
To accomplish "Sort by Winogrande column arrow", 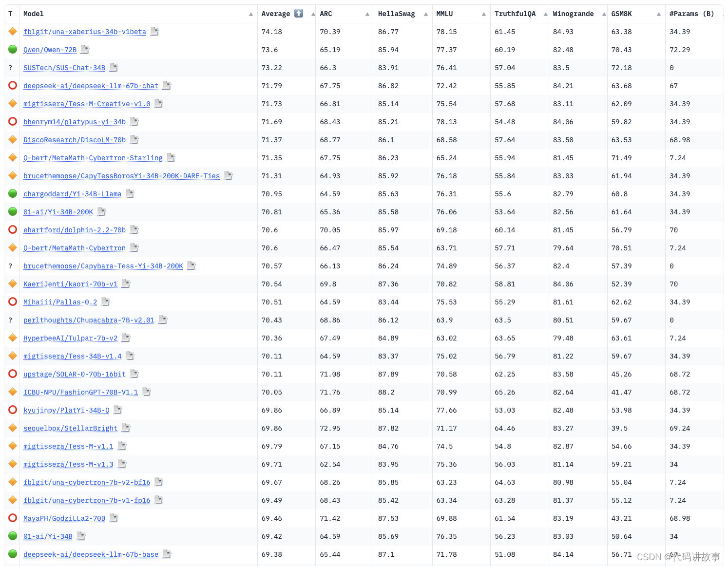I will click(604, 14).
